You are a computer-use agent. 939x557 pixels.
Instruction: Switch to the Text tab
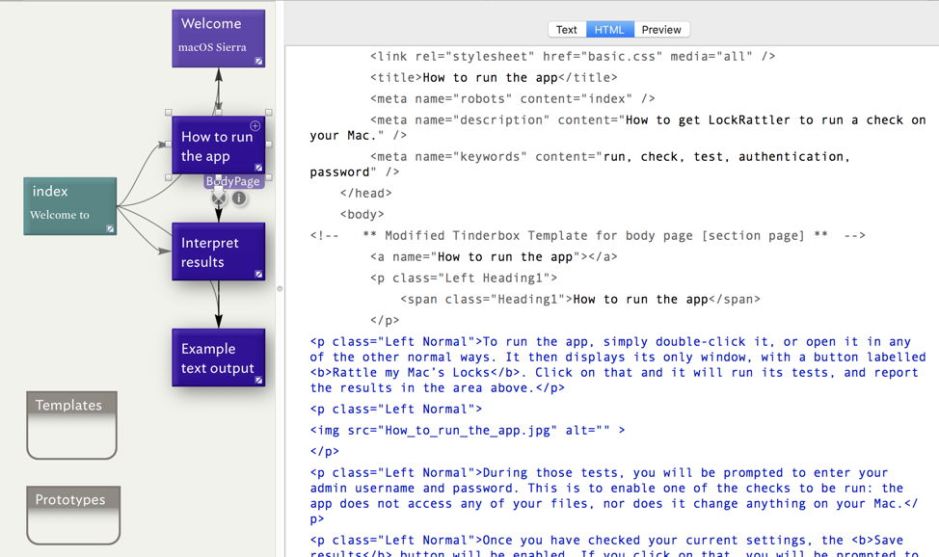(566, 30)
